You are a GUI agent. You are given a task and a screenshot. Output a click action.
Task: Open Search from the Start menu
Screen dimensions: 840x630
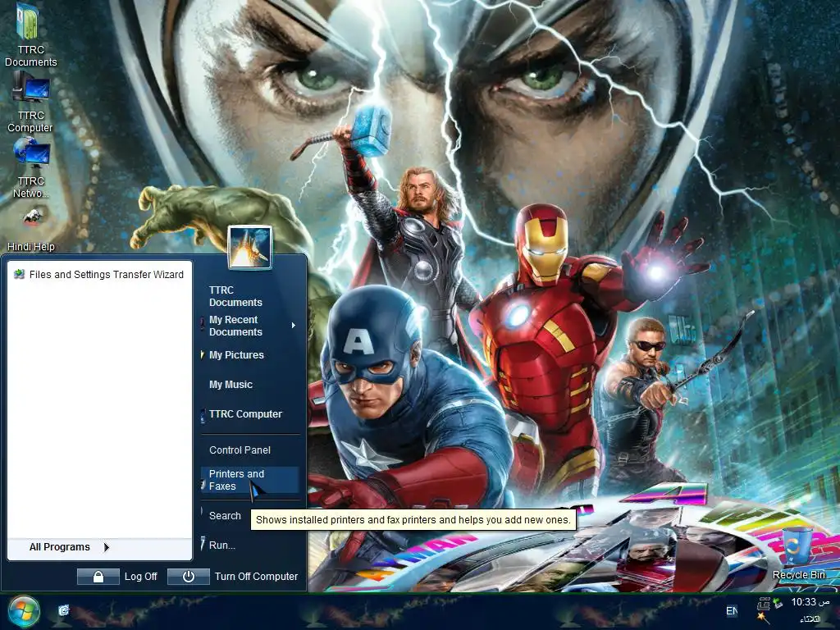225,515
